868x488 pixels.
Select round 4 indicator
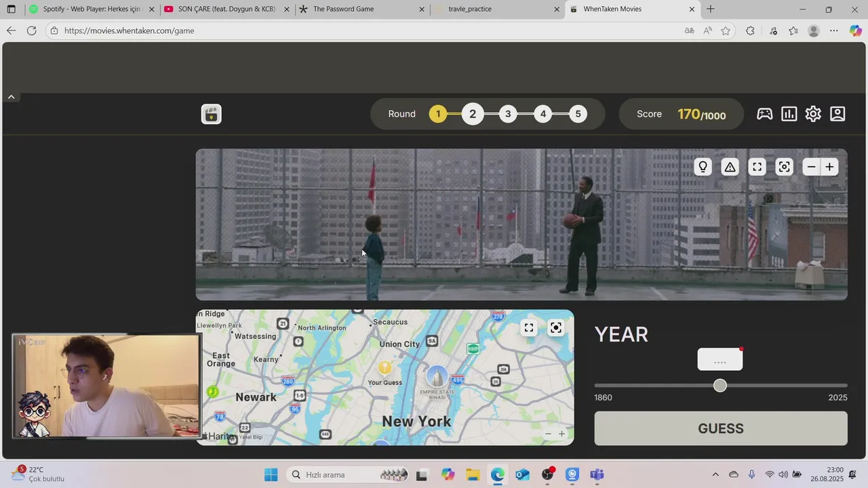pyautogui.click(x=542, y=114)
